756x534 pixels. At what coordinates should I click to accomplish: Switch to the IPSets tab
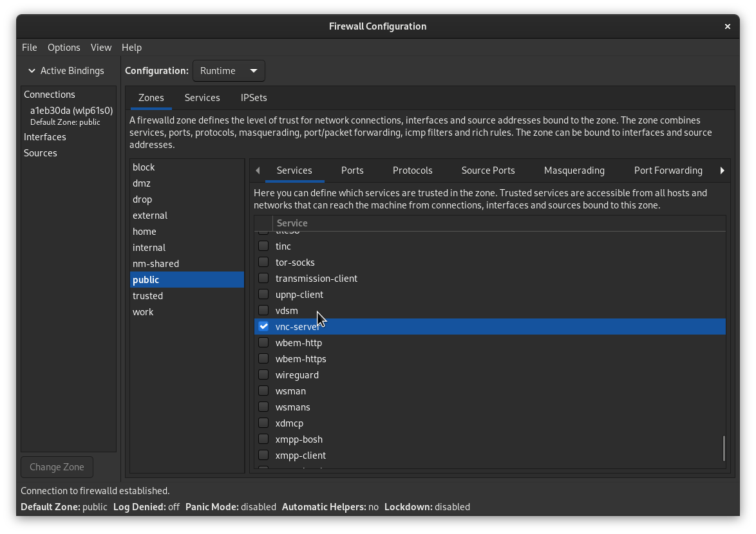(254, 98)
